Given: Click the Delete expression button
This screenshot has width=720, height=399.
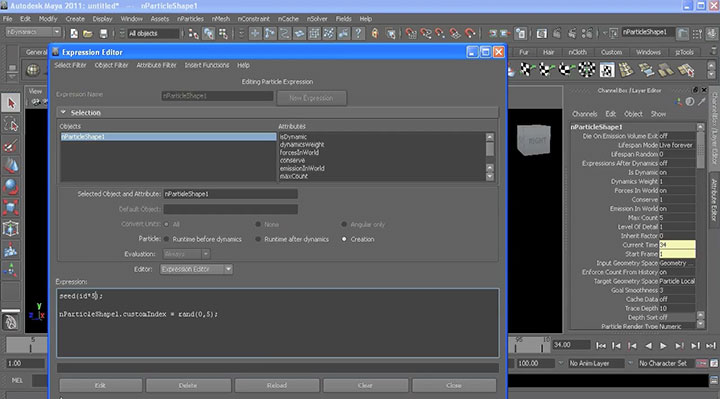Looking at the screenshot, I should (x=188, y=386).
